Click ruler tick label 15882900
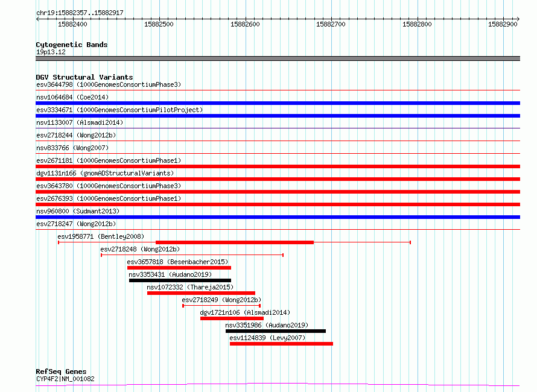Viewport: 537px width, 392px height. [503, 24]
